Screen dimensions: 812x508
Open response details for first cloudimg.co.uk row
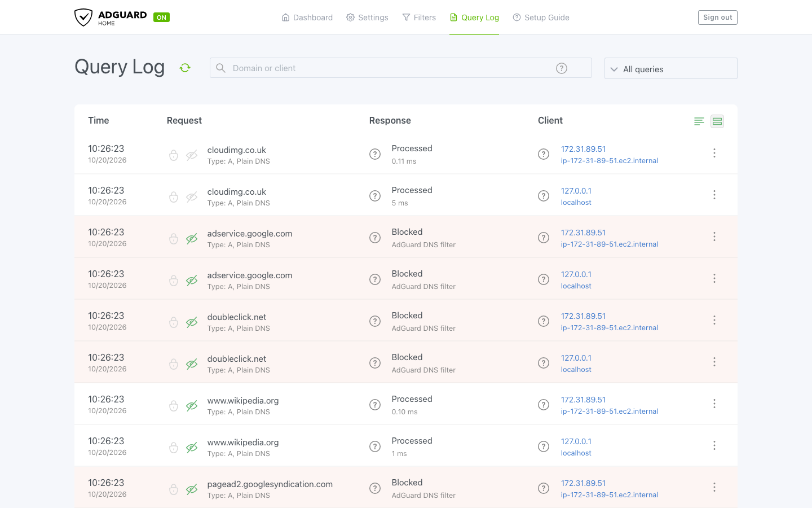pyautogui.click(x=375, y=154)
